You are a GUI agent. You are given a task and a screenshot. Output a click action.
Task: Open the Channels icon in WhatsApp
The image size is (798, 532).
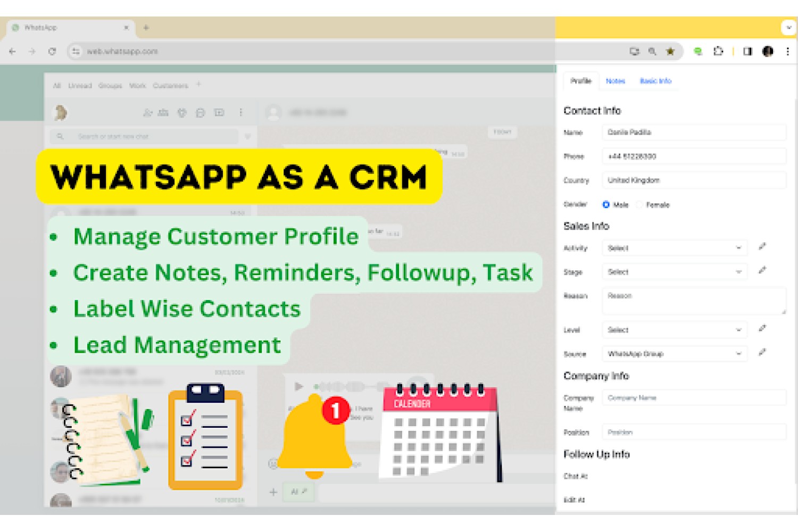tap(201, 113)
